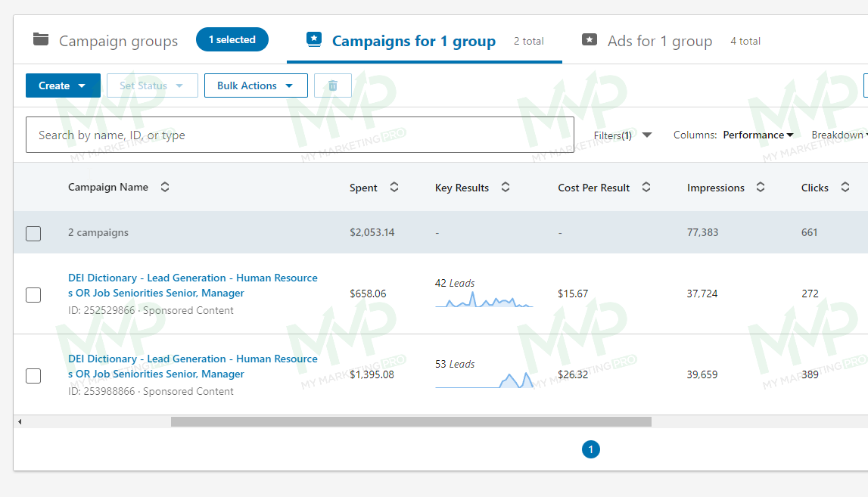Switch to Ads for 1 group tab
This screenshot has height=497, width=868.
click(660, 41)
